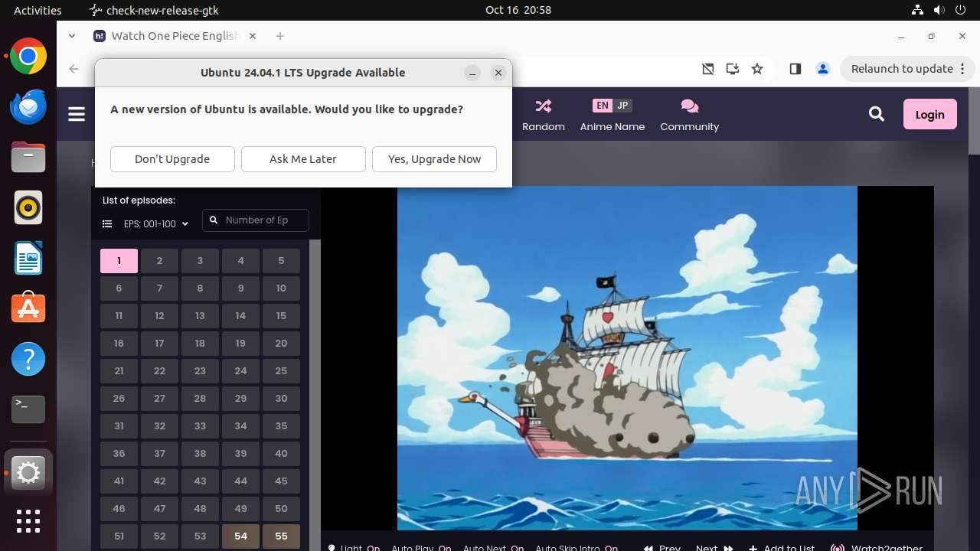The width and height of the screenshot is (980, 551).
Task: Select episode 30
Action: tap(281, 399)
